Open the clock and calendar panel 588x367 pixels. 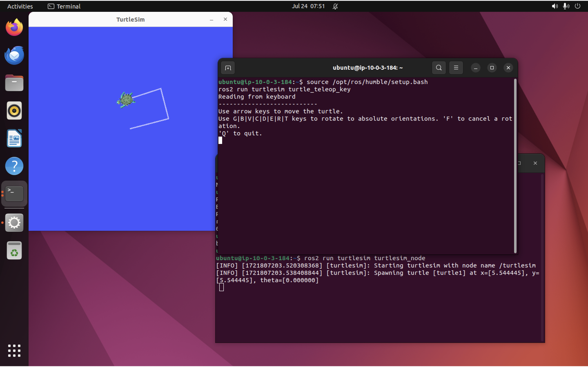tap(308, 6)
